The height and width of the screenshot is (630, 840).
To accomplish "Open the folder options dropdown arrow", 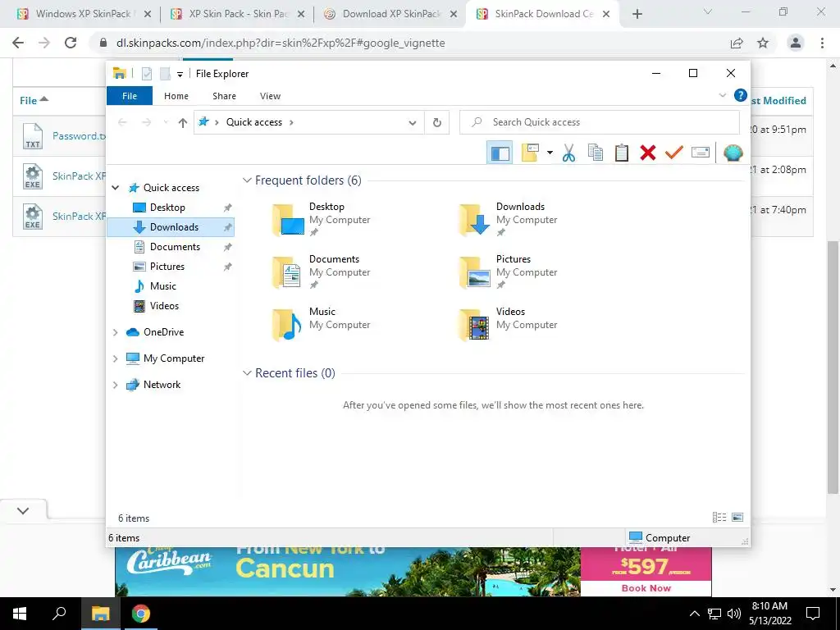I will click(x=550, y=153).
